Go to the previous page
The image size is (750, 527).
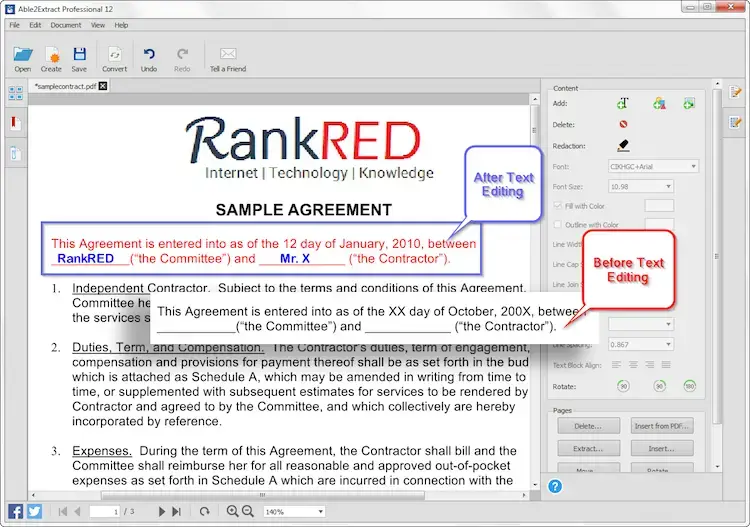77,512
